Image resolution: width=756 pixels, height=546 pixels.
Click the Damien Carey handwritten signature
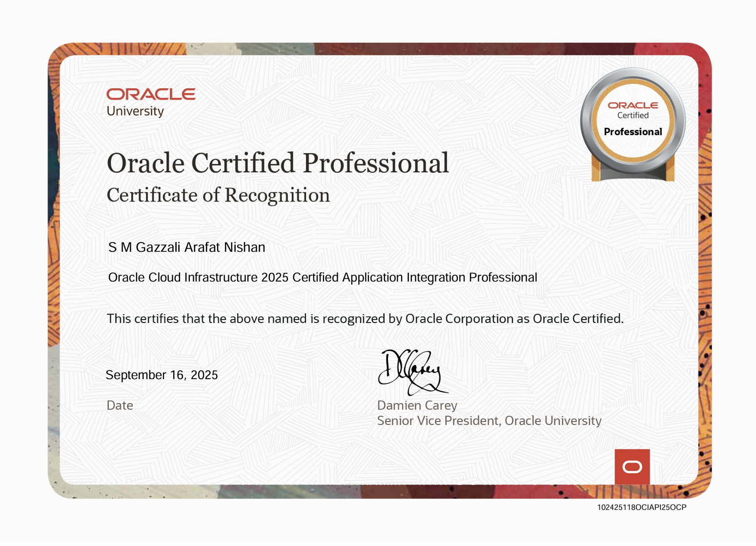point(410,372)
